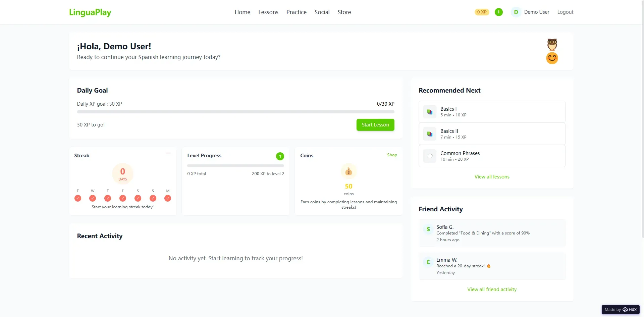Go to the Practice page
Screen dimensions: 644x317
pos(296,12)
